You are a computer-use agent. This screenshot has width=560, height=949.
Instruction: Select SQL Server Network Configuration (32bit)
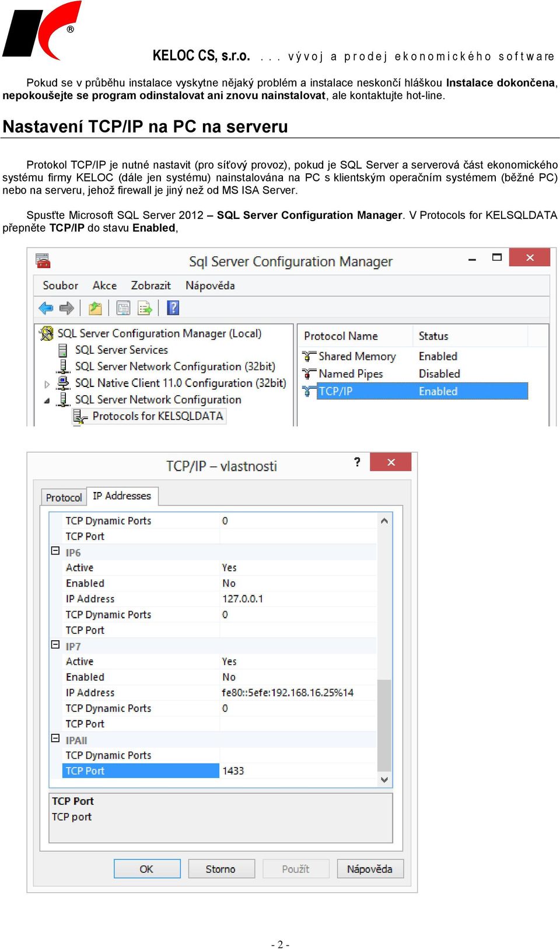(x=175, y=367)
